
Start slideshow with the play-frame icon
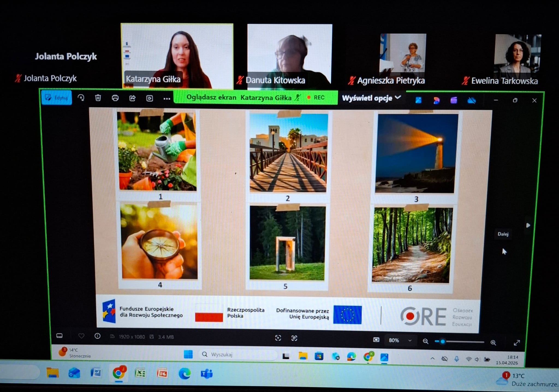(x=150, y=98)
